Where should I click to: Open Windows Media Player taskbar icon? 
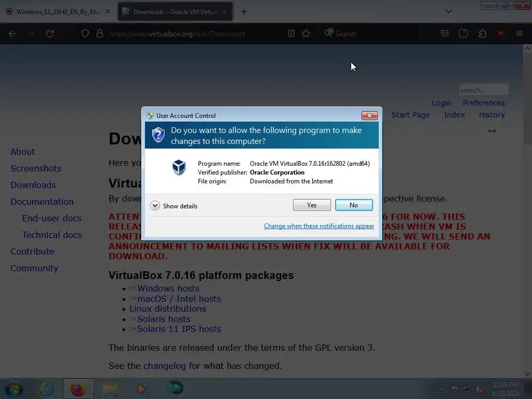click(x=141, y=389)
